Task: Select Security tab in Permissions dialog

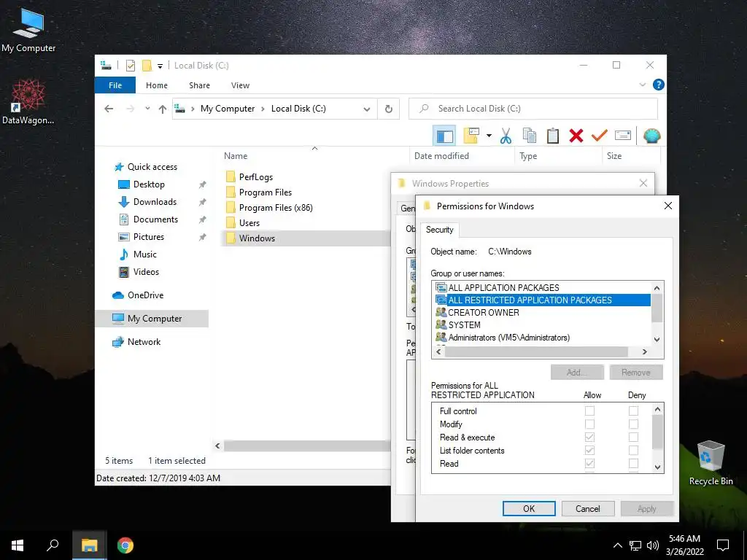Action: pyautogui.click(x=439, y=230)
